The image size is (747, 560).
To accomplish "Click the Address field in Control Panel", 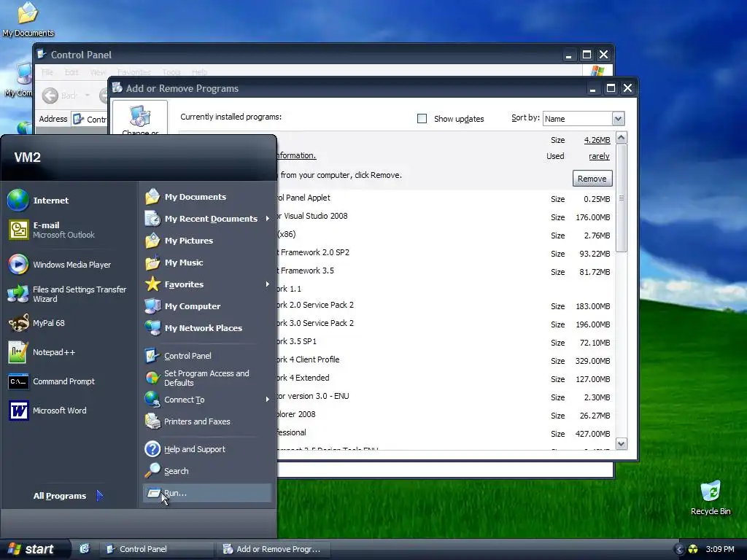I will point(90,119).
